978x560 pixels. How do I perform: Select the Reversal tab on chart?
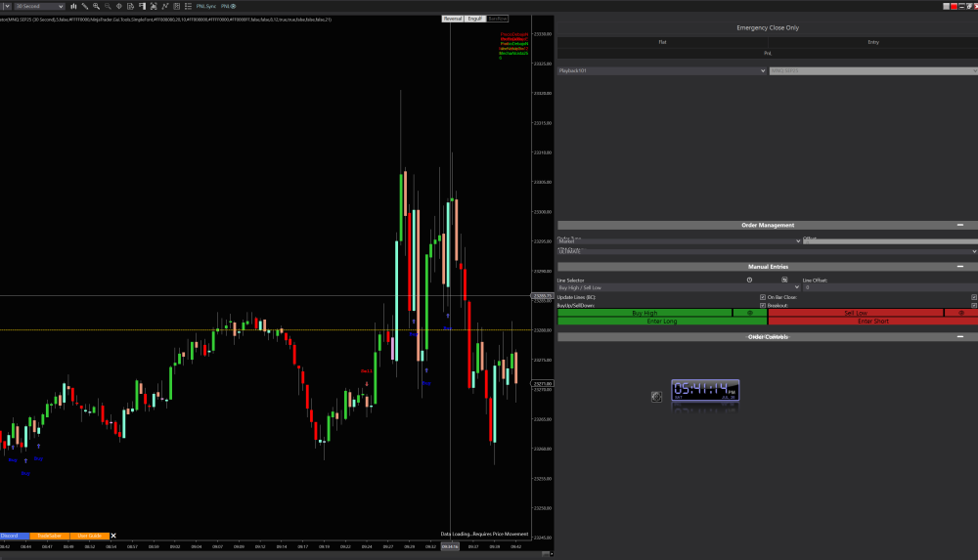[x=453, y=19]
